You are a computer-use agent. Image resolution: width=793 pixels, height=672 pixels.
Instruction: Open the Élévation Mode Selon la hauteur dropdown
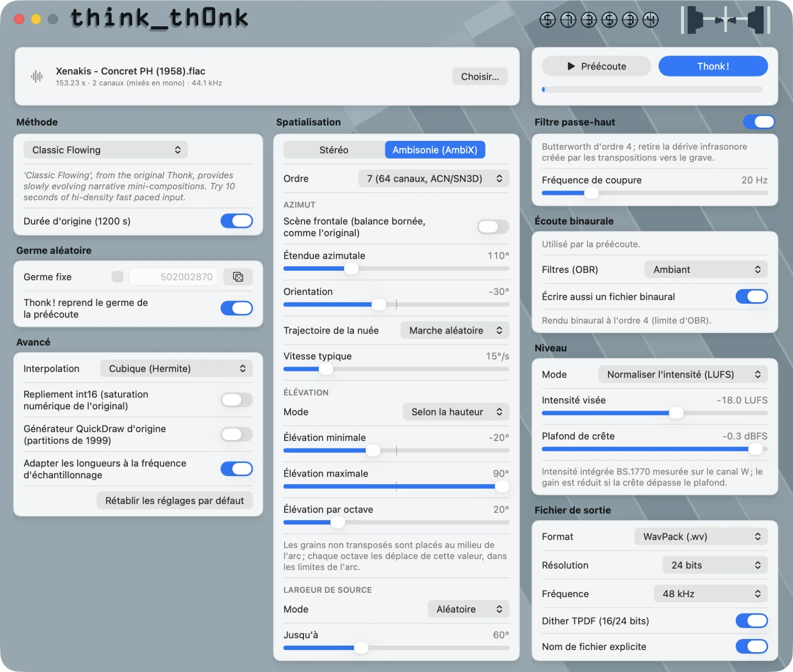(456, 412)
